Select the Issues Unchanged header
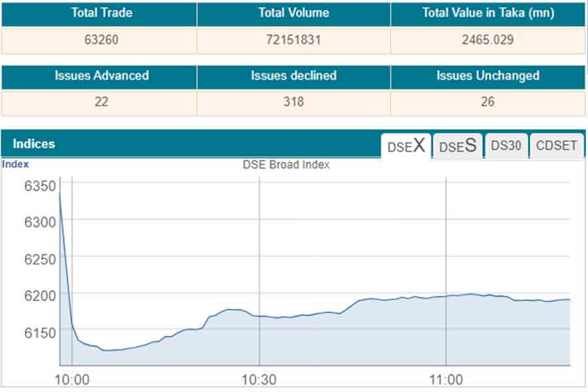Image resolution: width=588 pixels, height=392 pixels. [x=487, y=76]
